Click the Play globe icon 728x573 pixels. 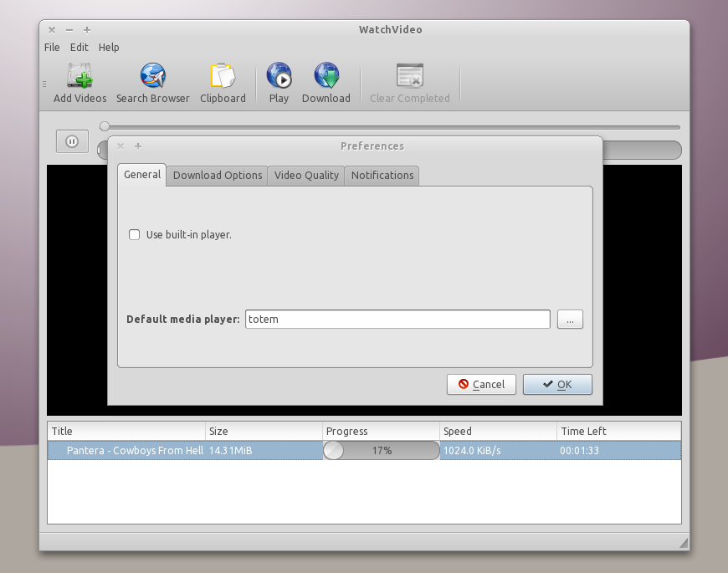coord(279,83)
